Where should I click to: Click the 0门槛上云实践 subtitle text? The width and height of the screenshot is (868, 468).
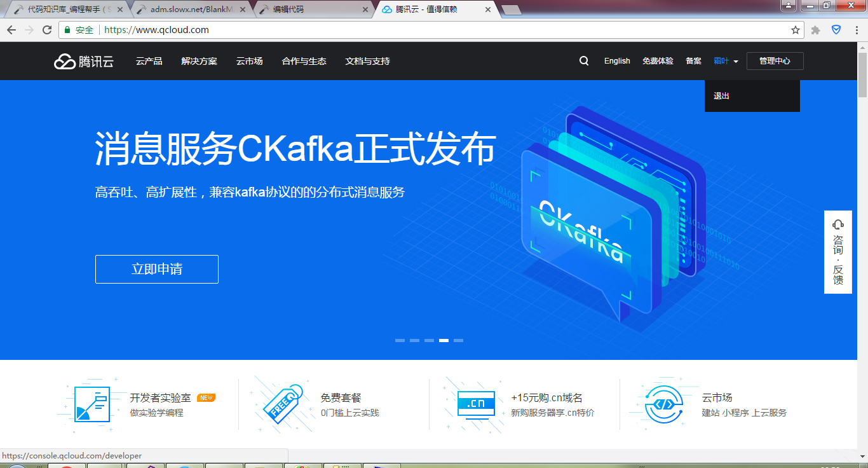pyautogui.click(x=349, y=413)
